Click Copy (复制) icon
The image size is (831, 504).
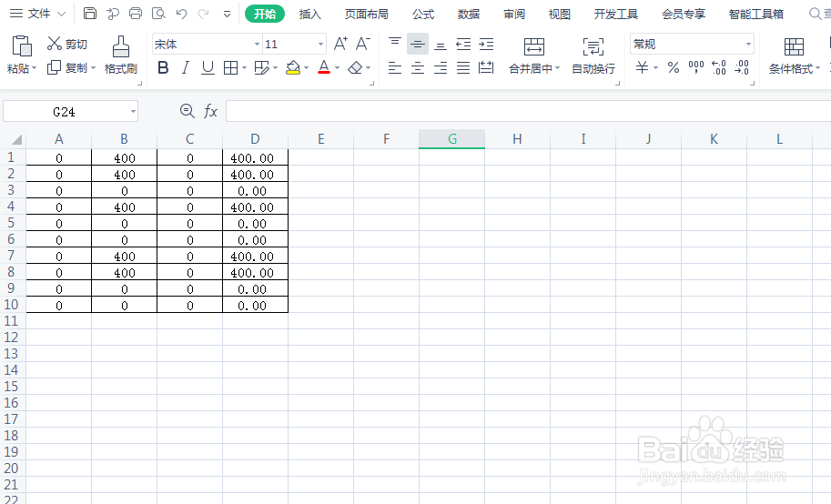pos(54,67)
